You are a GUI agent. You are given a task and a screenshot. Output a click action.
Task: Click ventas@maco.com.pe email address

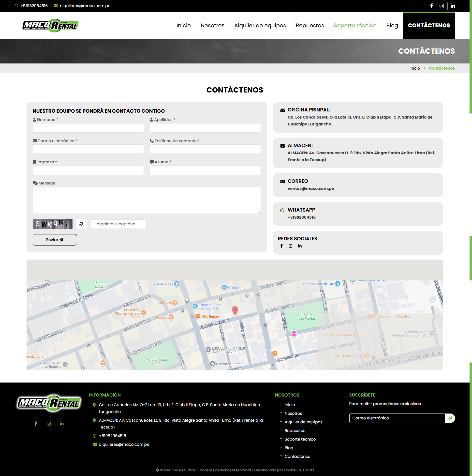[x=310, y=188]
